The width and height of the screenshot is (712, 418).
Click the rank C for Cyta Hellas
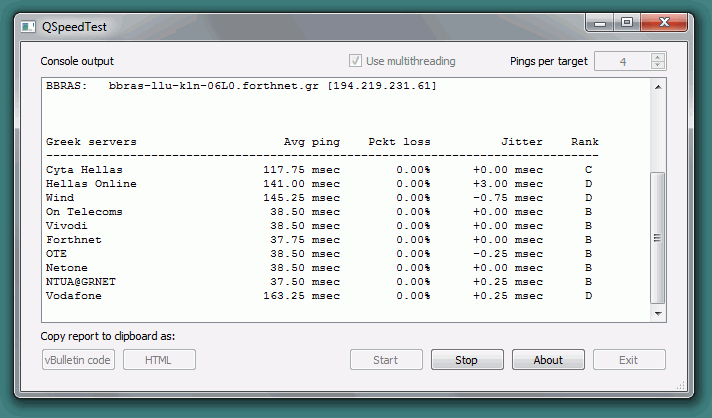(588, 170)
